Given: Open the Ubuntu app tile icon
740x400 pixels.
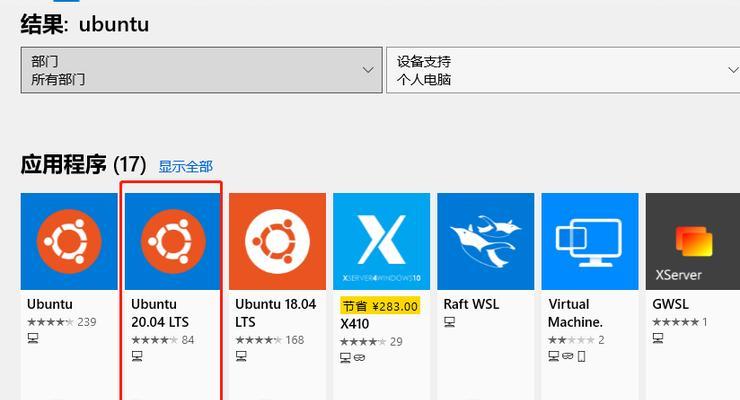Looking at the screenshot, I should (x=69, y=241).
